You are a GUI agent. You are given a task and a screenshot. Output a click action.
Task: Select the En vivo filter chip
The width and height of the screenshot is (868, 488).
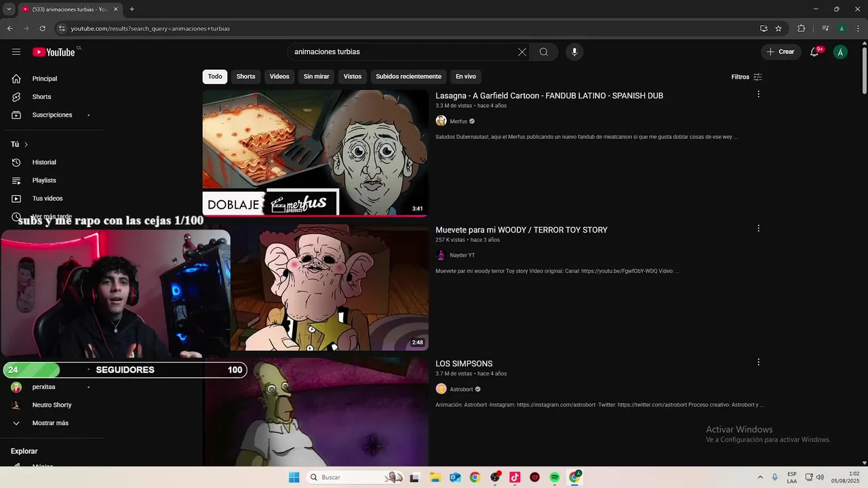pos(465,77)
